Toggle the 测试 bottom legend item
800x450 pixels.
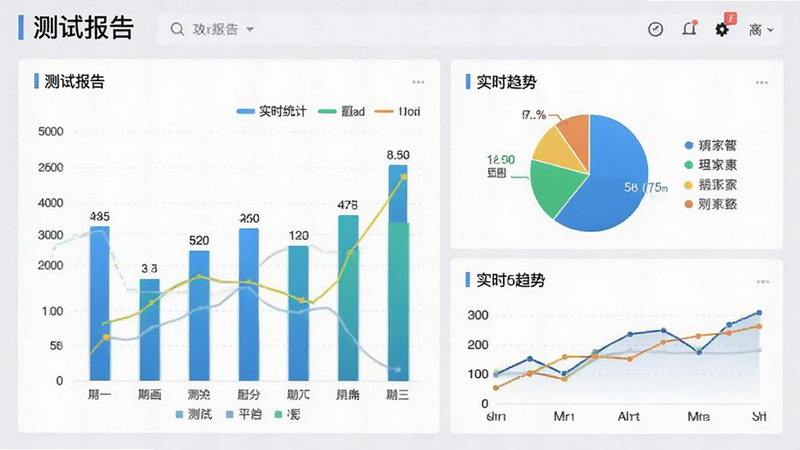193,414
